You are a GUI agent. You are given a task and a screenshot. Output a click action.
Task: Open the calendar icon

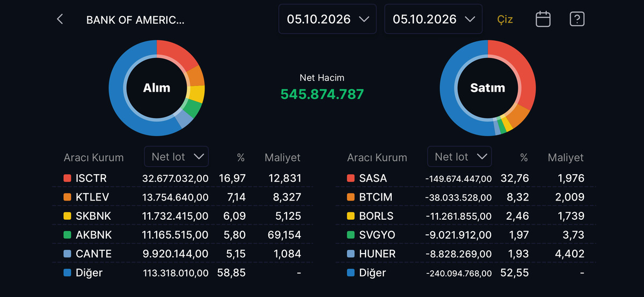click(543, 19)
